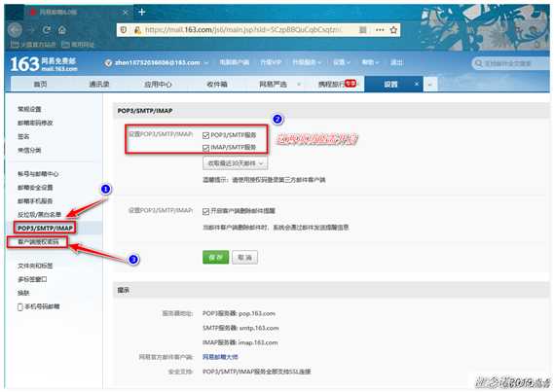Viewport: 554px width, 392px height.
Task: Reload the page with the refresh icon
Action: pos(47,30)
